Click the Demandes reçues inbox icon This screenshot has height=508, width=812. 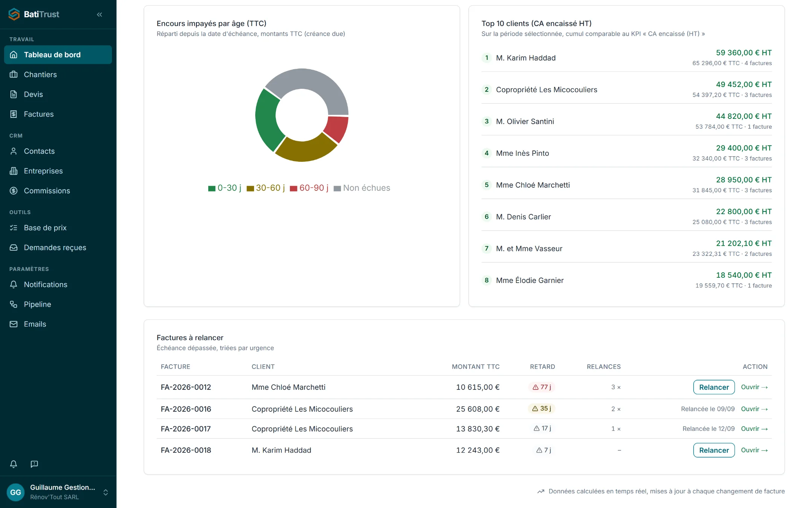pyautogui.click(x=14, y=248)
